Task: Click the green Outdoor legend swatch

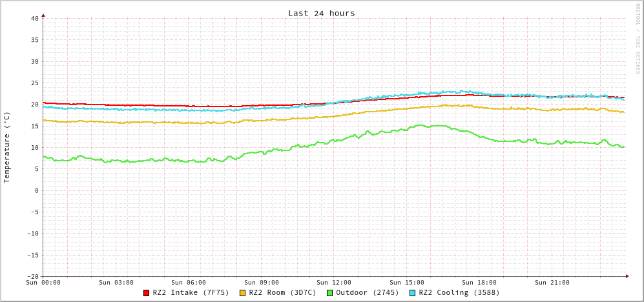Action: (329, 293)
